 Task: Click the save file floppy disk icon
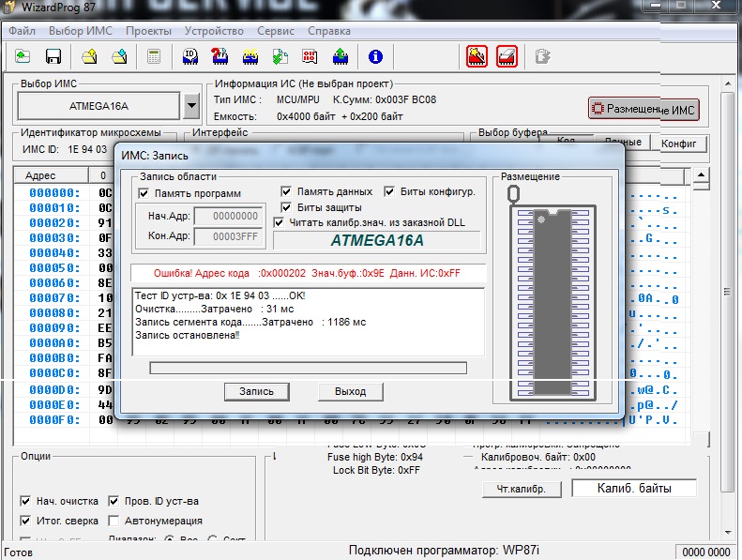click(53, 57)
